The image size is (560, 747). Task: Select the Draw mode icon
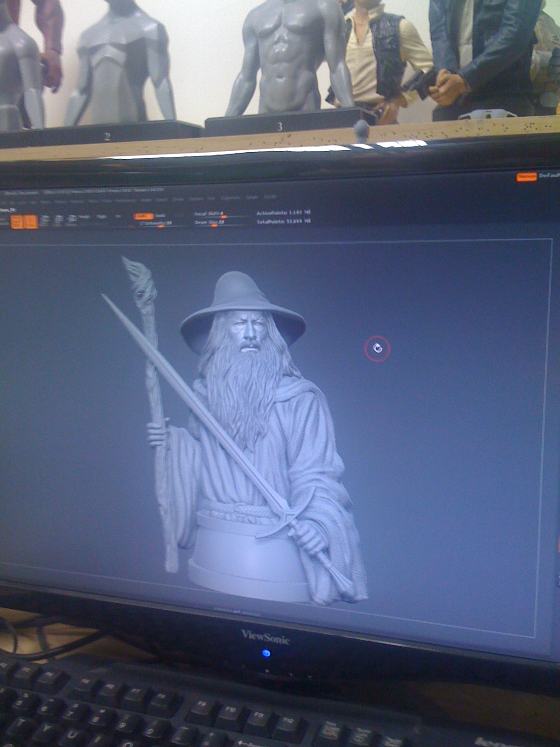pyautogui.click(x=30, y=221)
